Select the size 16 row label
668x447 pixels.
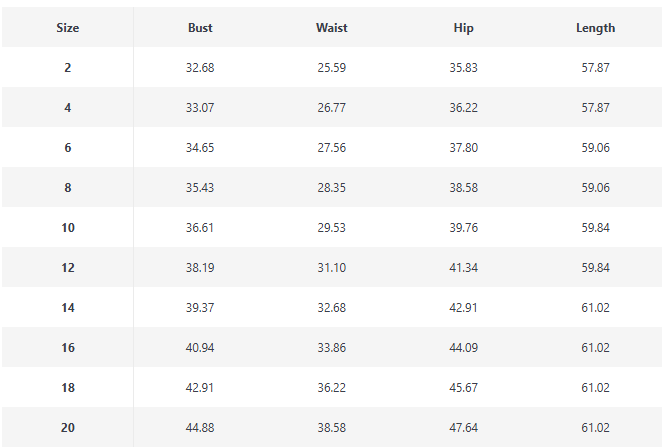[x=68, y=348]
